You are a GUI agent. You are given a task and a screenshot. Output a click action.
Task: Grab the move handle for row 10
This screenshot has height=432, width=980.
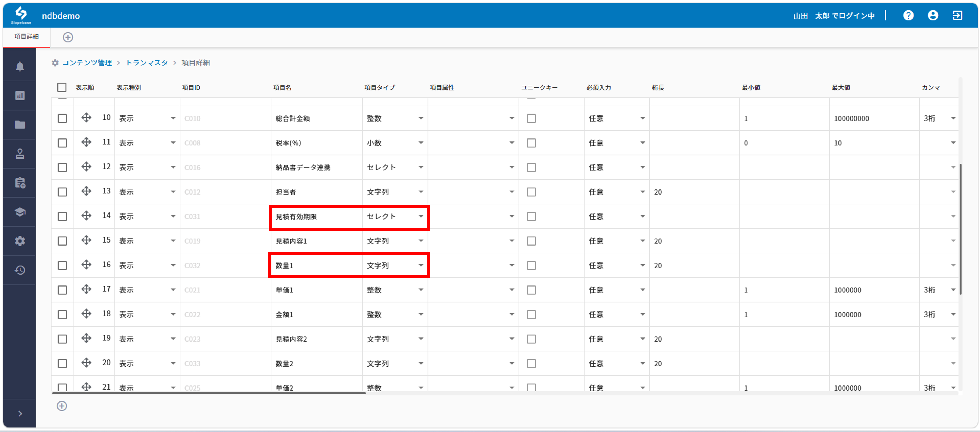[x=86, y=118]
